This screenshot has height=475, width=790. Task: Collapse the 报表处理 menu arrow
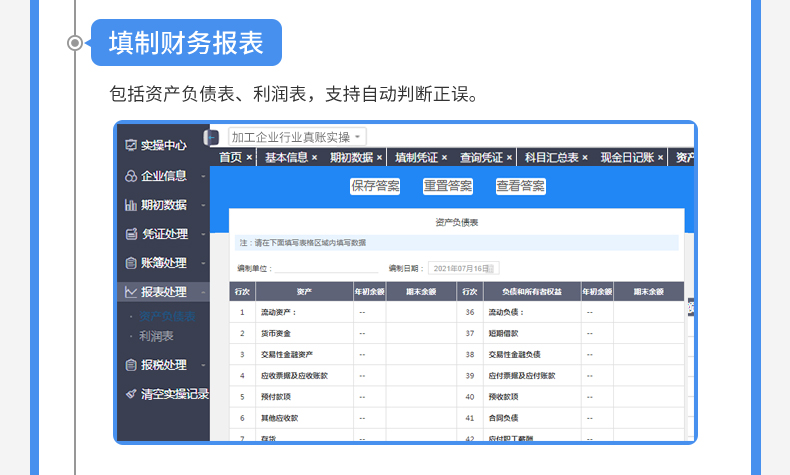point(203,293)
